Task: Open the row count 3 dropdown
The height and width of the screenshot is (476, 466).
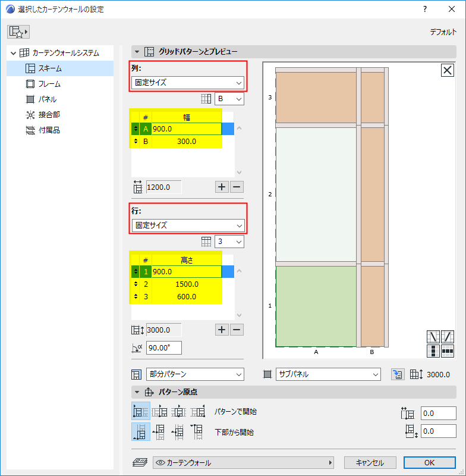Action: point(229,242)
